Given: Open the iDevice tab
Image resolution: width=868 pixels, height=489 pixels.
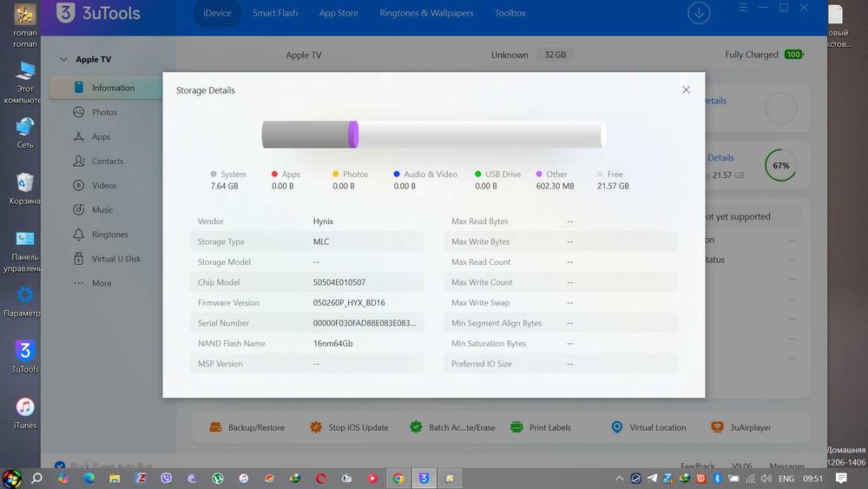Looking at the screenshot, I should (217, 13).
